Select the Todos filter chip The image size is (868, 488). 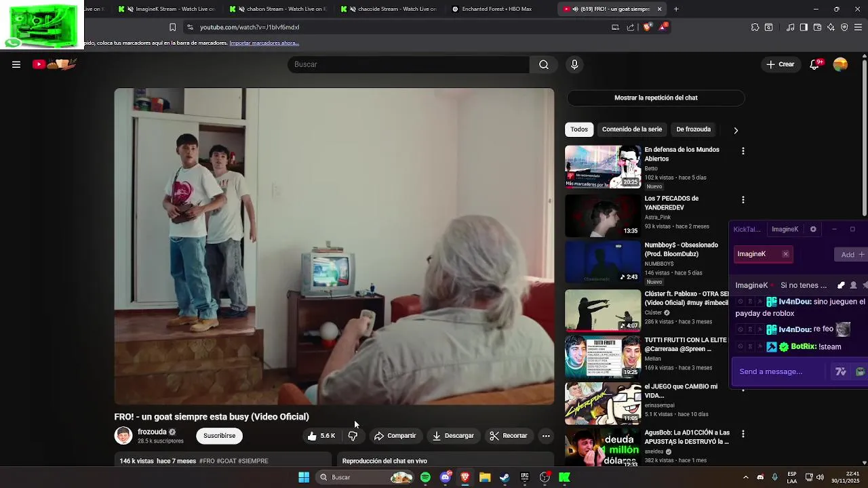579,129
